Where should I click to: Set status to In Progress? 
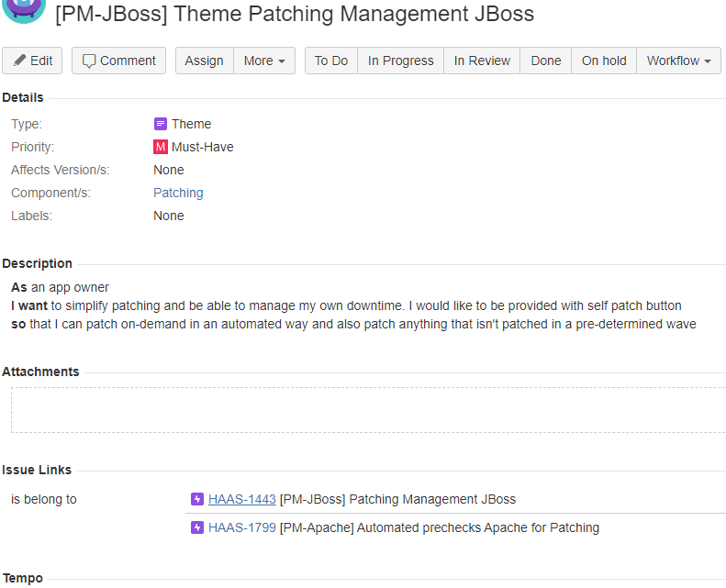coord(400,61)
